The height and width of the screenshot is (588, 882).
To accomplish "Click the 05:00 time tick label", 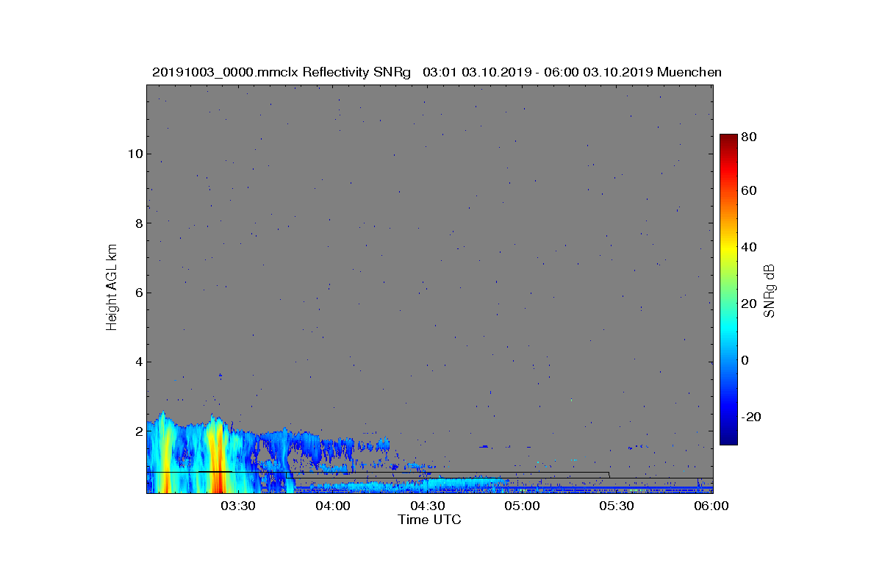I will tap(523, 506).
